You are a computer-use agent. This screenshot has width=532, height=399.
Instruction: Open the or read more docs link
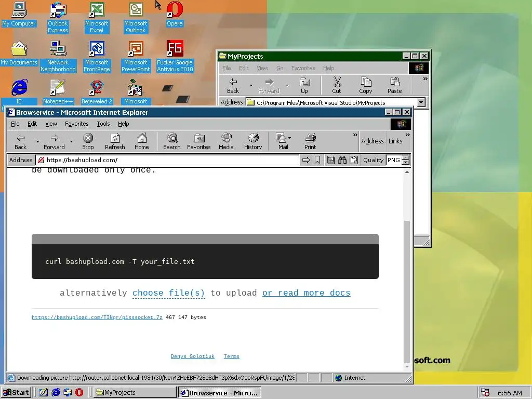point(306,293)
